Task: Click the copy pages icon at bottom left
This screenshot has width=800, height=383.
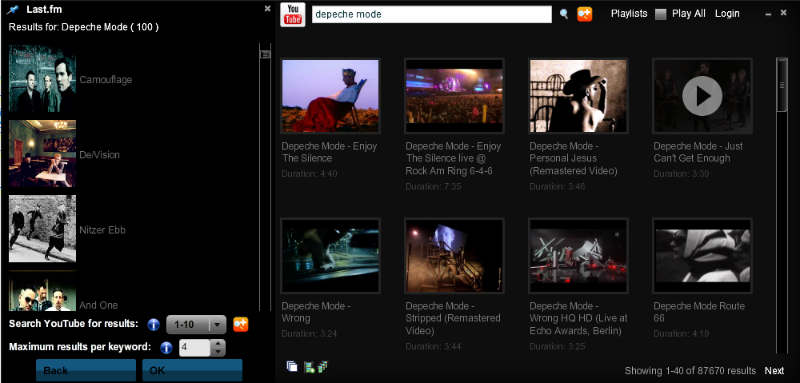Action: coord(292,366)
